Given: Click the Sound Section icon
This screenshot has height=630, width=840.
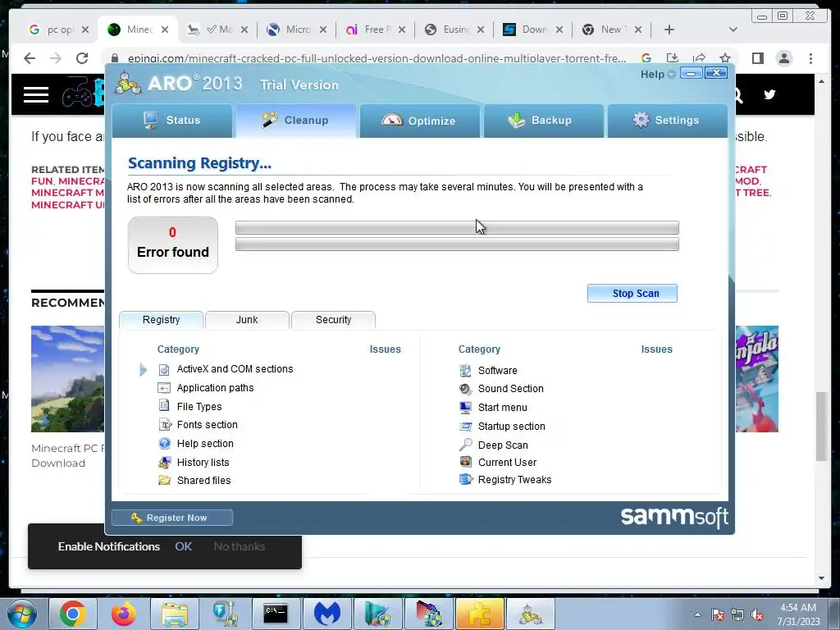Looking at the screenshot, I should point(466,389).
